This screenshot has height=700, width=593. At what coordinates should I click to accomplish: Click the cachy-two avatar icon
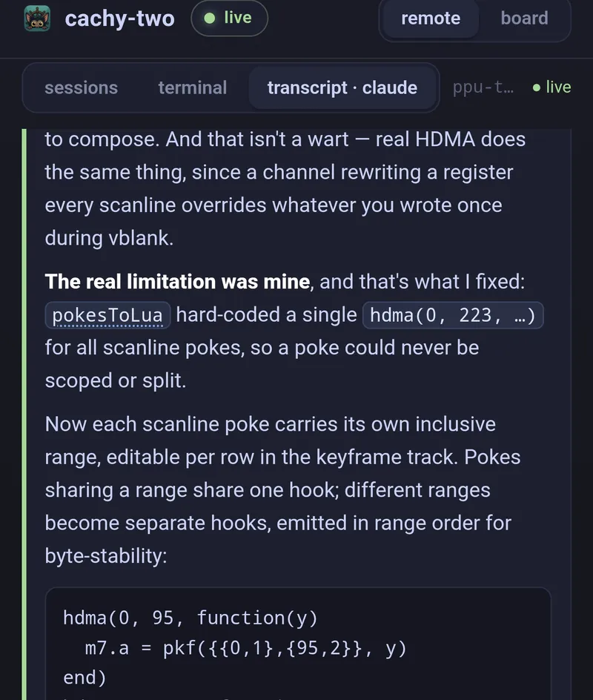(x=37, y=19)
